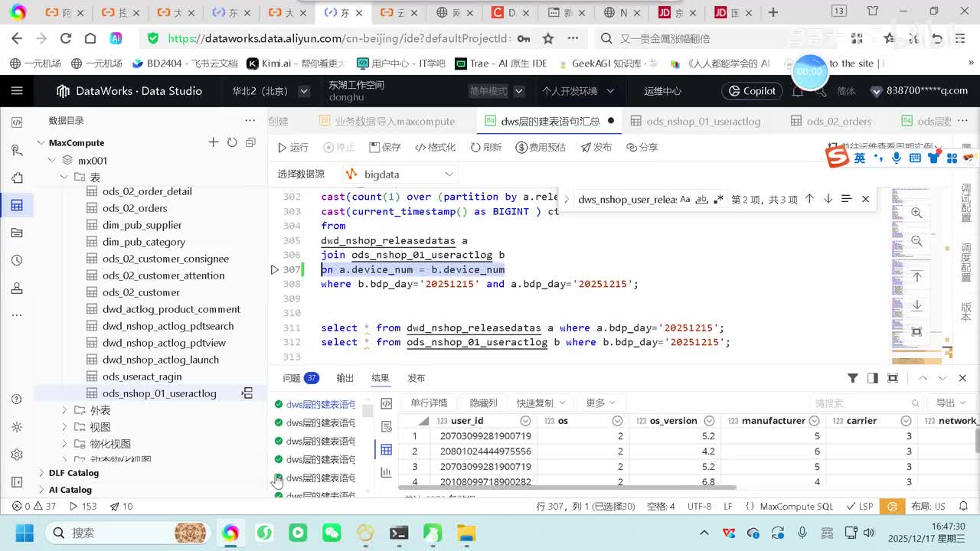Open the 快速复制 dropdown
Screen dimensions: 980x551
(x=541, y=403)
